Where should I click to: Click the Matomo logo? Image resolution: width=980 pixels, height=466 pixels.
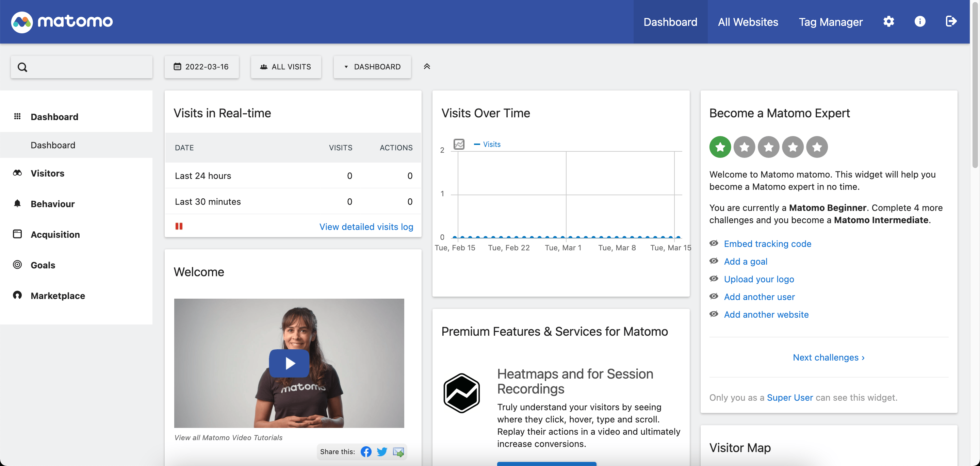point(62,22)
